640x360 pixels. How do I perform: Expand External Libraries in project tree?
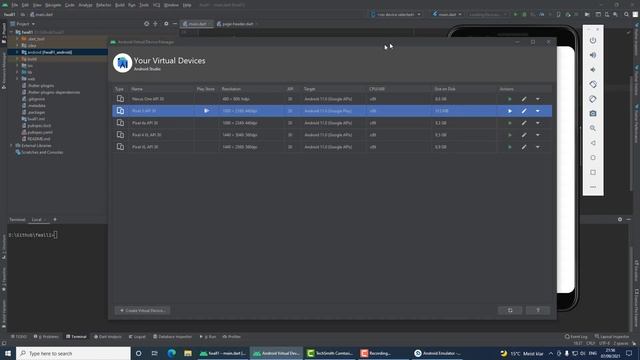[11, 145]
